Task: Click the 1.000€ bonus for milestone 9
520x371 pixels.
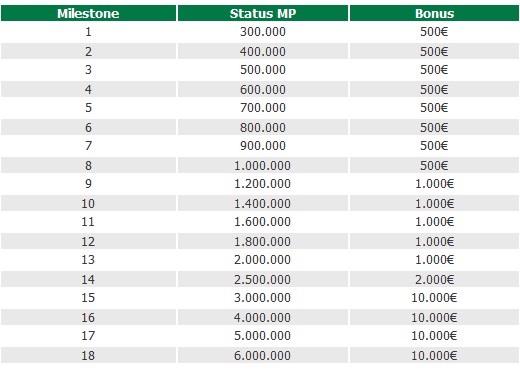Action: 434,184
